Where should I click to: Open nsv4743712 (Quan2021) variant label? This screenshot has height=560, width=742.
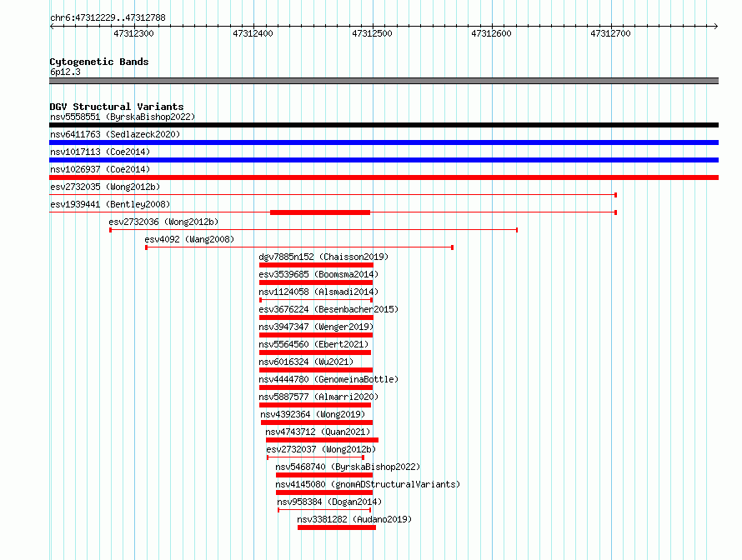[318, 432]
